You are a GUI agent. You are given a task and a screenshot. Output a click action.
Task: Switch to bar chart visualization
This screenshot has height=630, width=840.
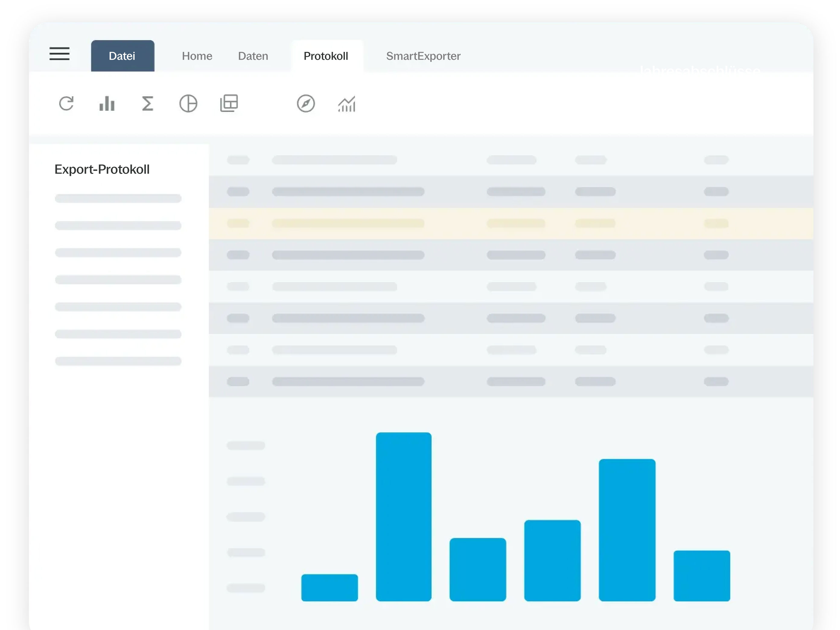tap(107, 103)
